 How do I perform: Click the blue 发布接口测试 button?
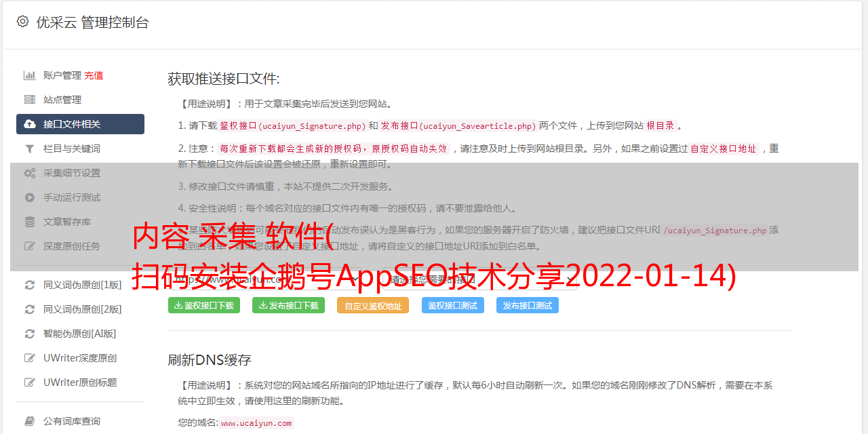[528, 305]
